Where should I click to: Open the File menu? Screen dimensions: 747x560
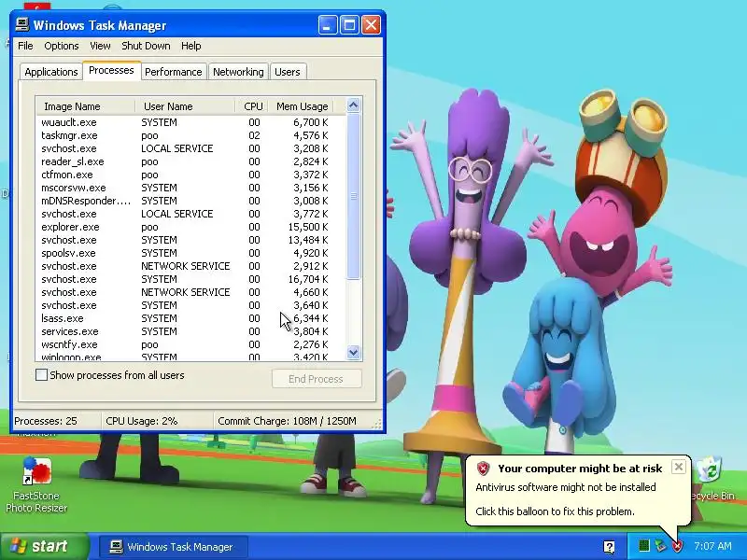pyautogui.click(x=25, y=46)
